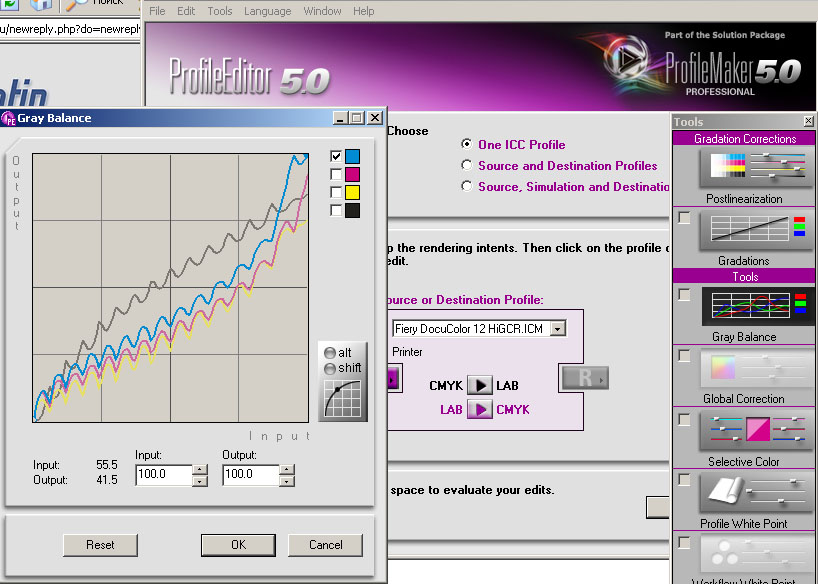This screenshot has height=584, width=818.
Task: Click the LAB to CMYK arrow button
Action: 479,409
